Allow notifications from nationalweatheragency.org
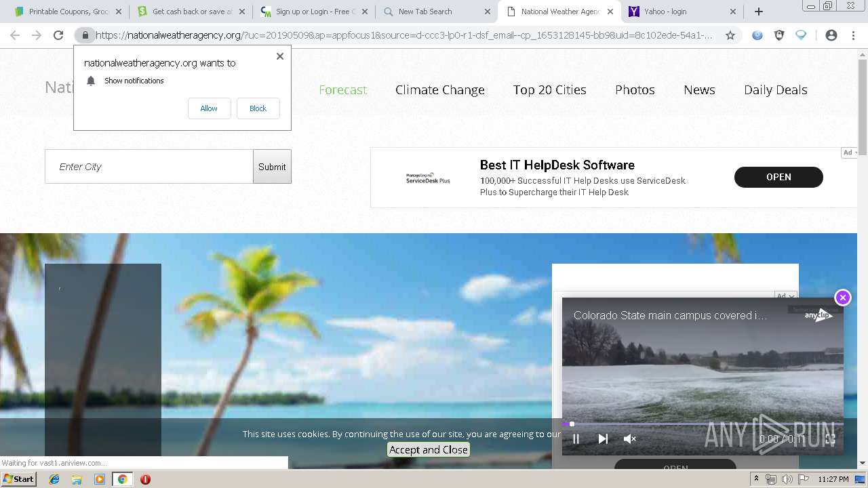Viewport: 868px width, 488px height. (209, 108)
